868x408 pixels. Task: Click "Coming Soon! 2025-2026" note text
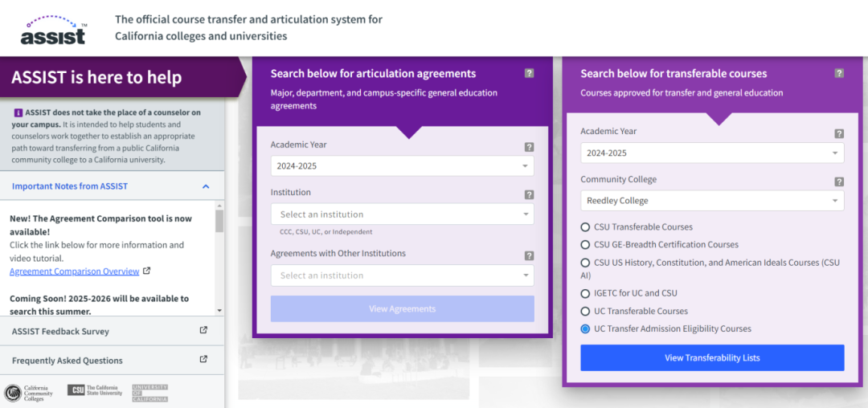coord(99,305)
